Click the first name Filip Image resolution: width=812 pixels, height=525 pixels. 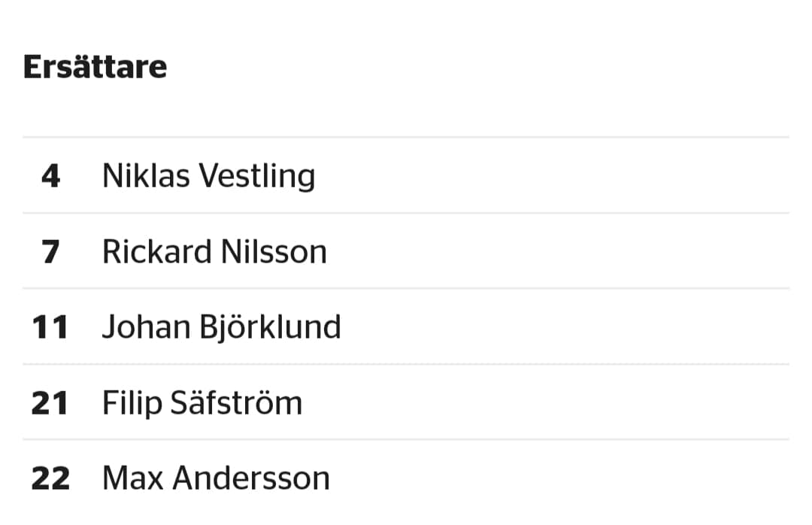[132, 403]
